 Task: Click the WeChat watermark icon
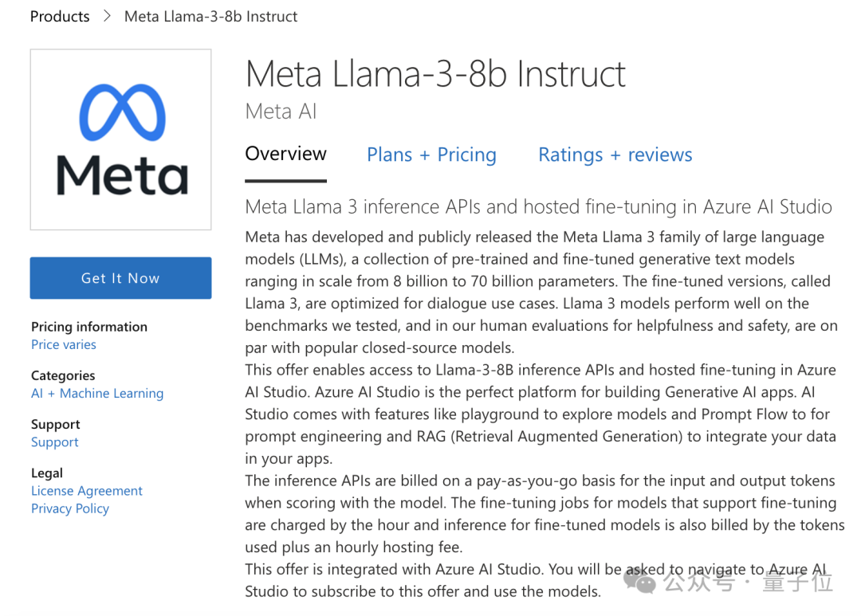tap(640, 582)
